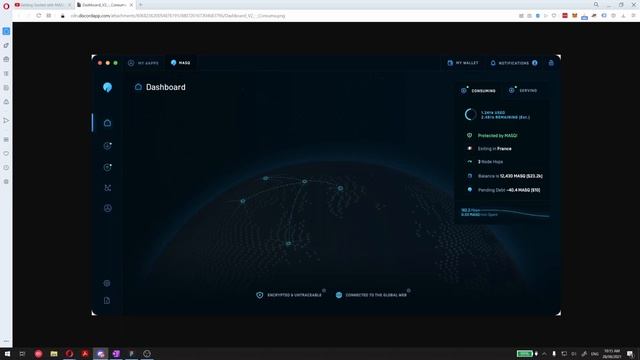Select the CONSUMING tab
The width and height of the screenshot is (640, 360).
point(478,91)
